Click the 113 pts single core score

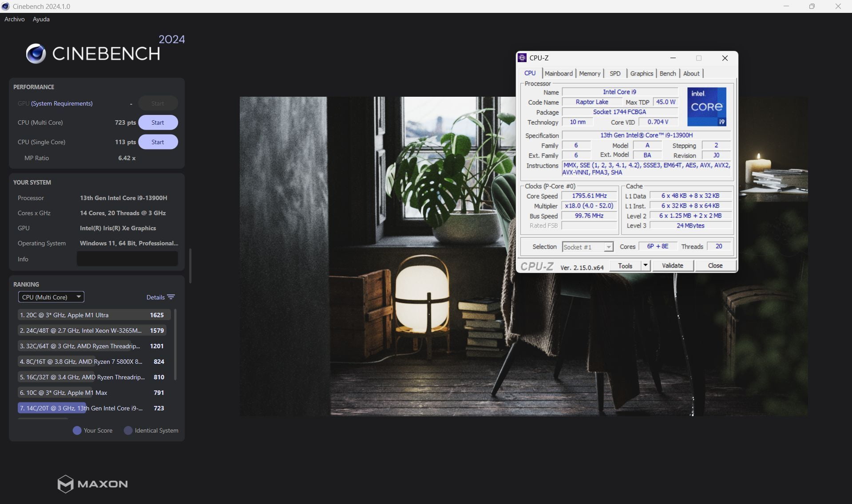[125, 142]
